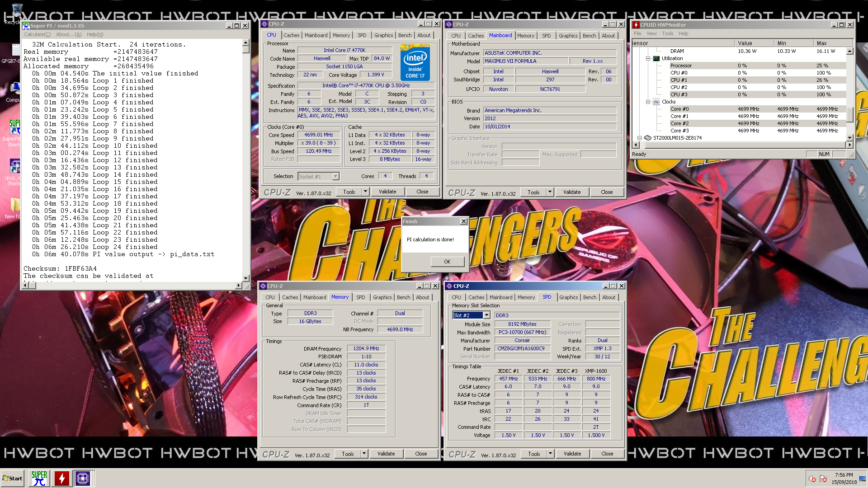
Task: Click the title icon of CPU-Z Mainboard window
Action: pos(449,24)
